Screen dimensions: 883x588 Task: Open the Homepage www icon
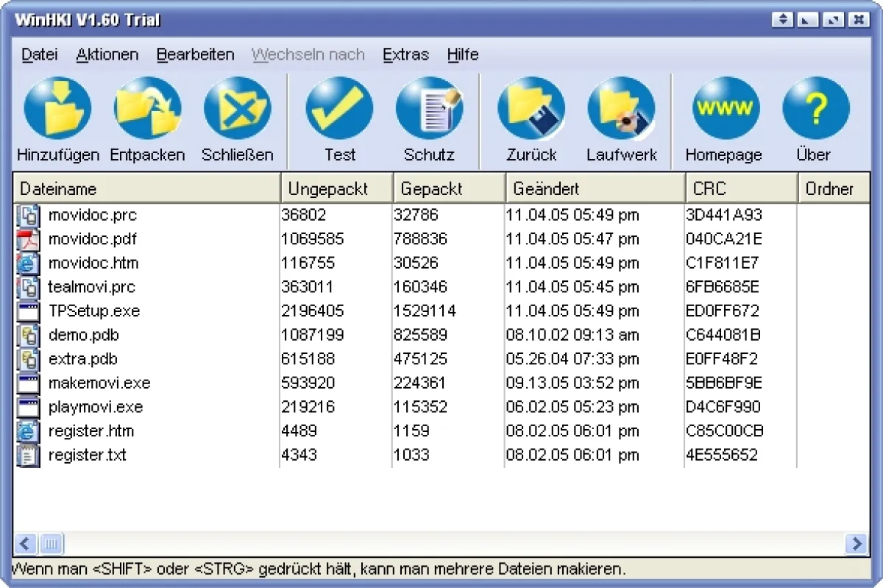coord(724,110)
